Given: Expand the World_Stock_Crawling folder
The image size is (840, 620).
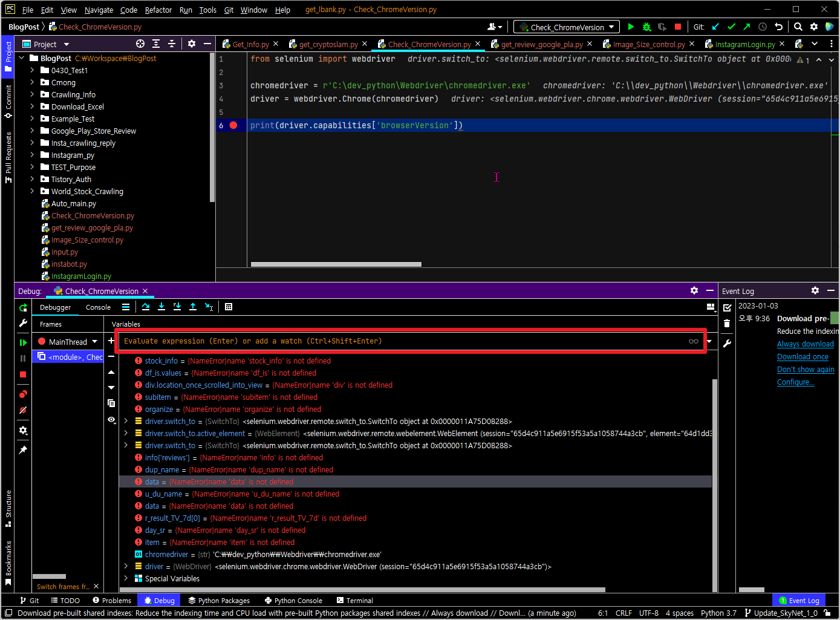Looking at the screenshot, I should pyautogui.click(x=32, y=191).
